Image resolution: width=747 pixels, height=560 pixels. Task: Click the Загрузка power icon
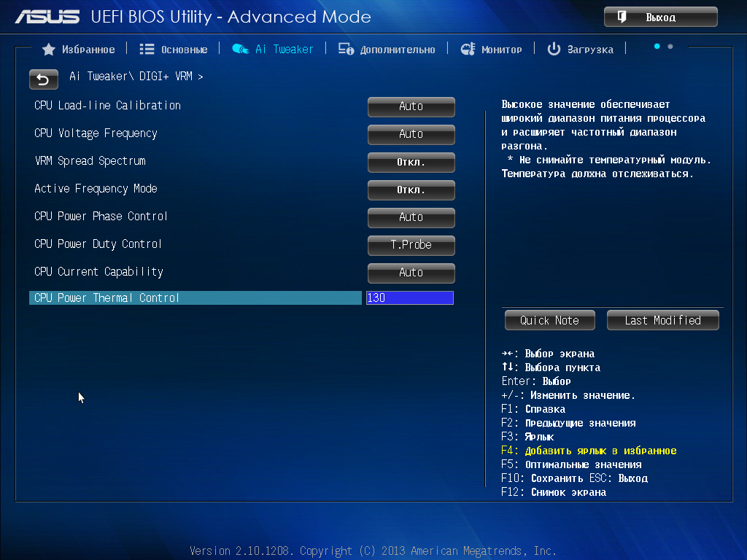click(x=554, y=49)
